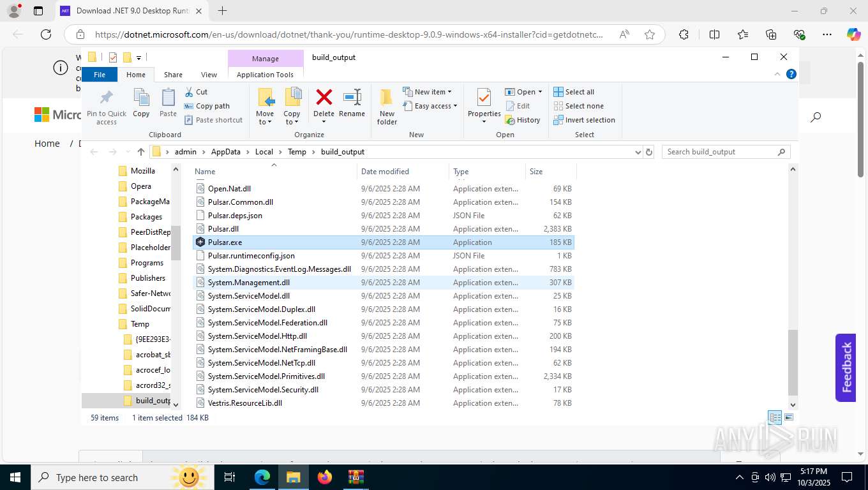Copy path of selected item
The height and width of the screenshot is (490, 868).
207,106
